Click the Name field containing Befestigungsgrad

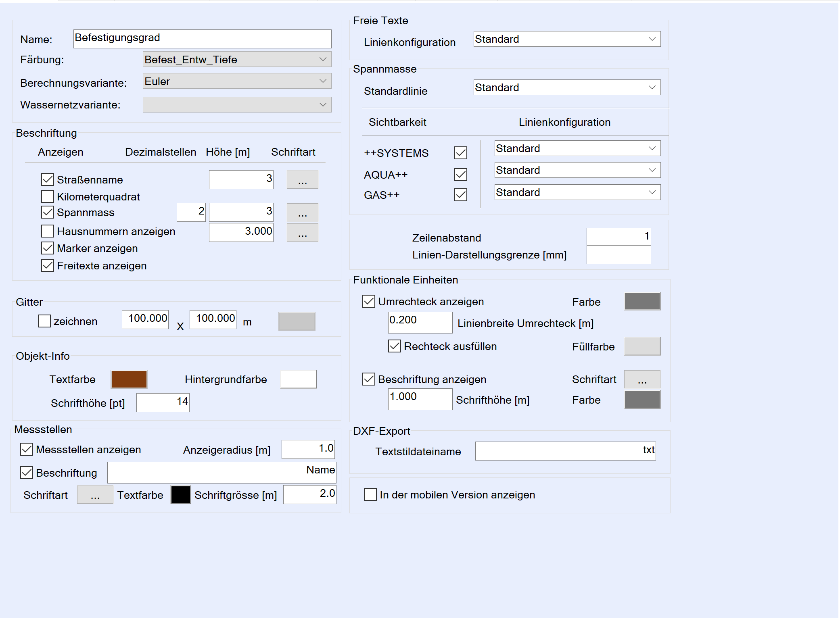tap(202, 39)
